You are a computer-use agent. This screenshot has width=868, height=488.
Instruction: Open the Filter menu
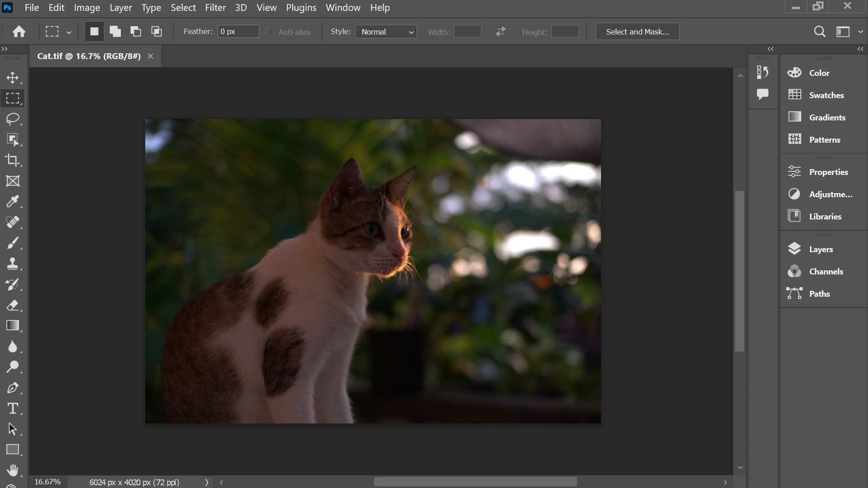(215, 7)
